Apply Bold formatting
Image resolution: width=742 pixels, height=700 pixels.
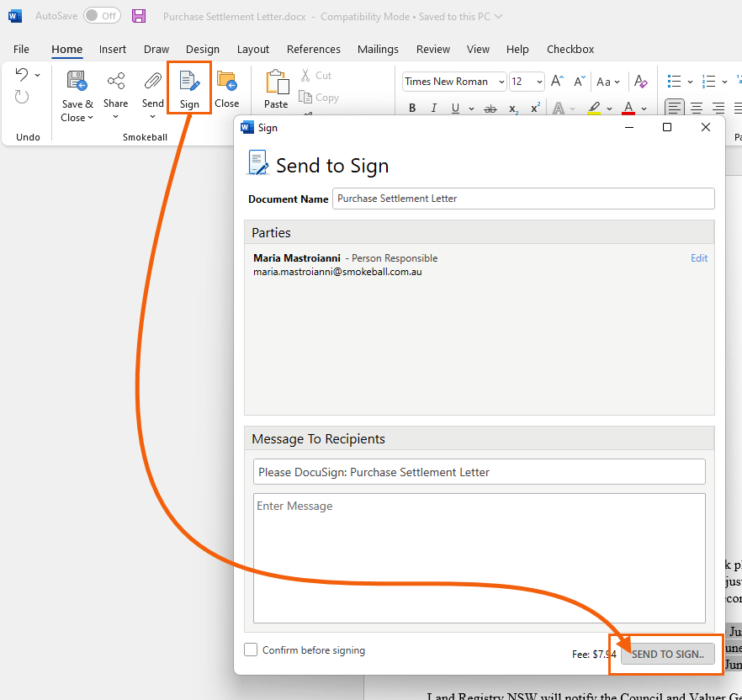point(412,109)
